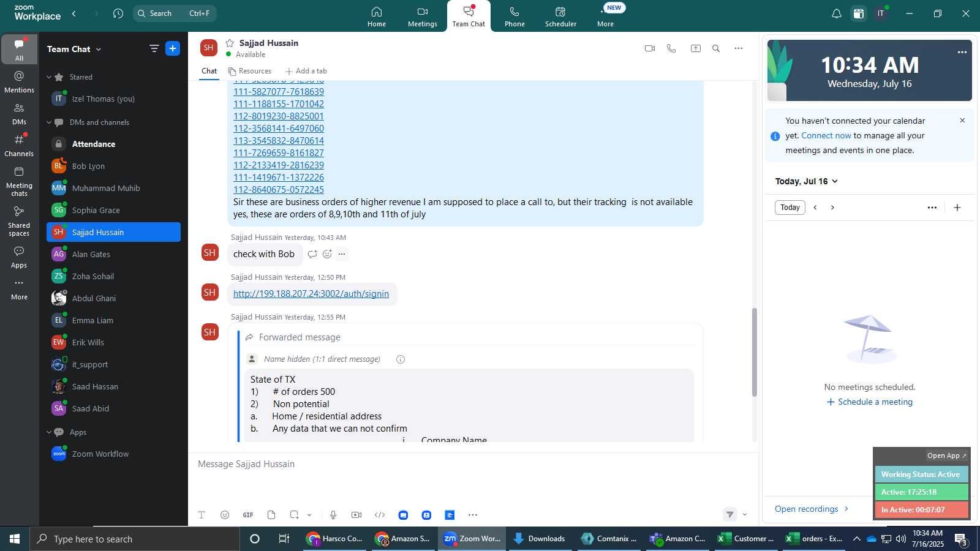Add reaction to 'check with Bob' message
Viewport: 980px width, 551px height.
pyautogui.click(x=327, y=254)
